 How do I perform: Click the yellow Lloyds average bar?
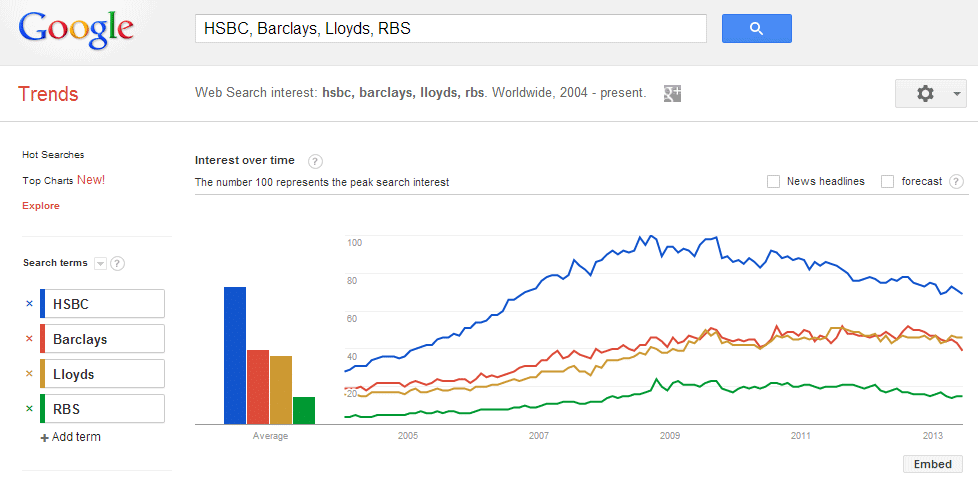[x=281, y=390]
